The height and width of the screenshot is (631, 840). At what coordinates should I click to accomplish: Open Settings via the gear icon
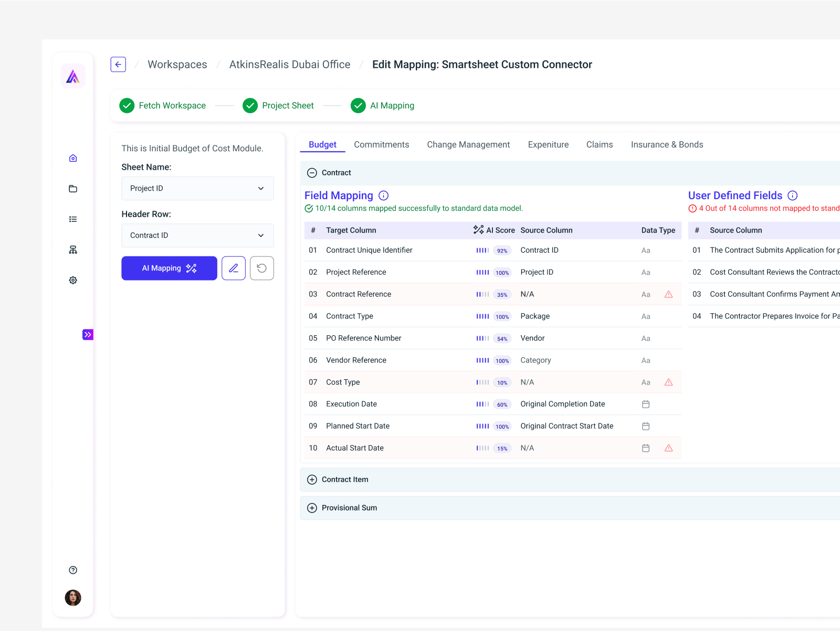tap(72, 280)
